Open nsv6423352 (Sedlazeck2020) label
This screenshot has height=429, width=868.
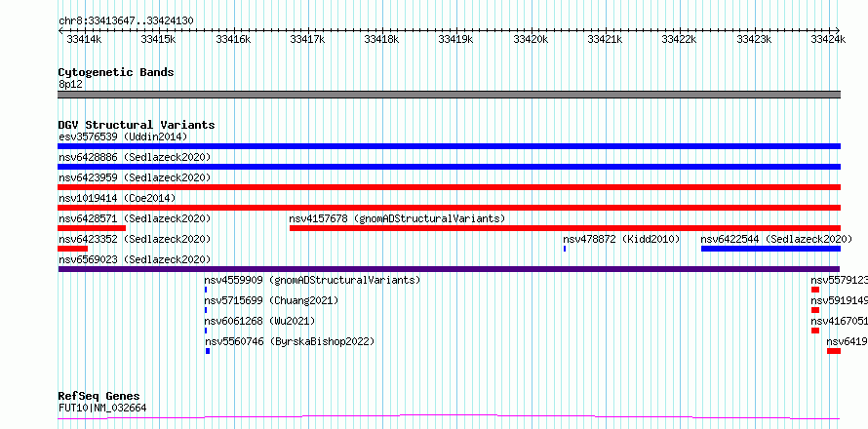[x=135, y=239]
